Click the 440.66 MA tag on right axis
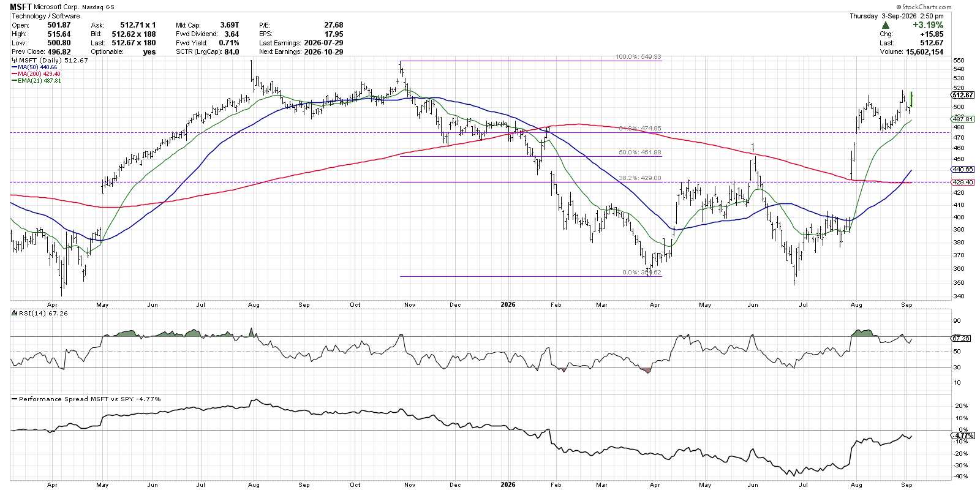This screenshot has width=980, height=490. click(963, 169)
